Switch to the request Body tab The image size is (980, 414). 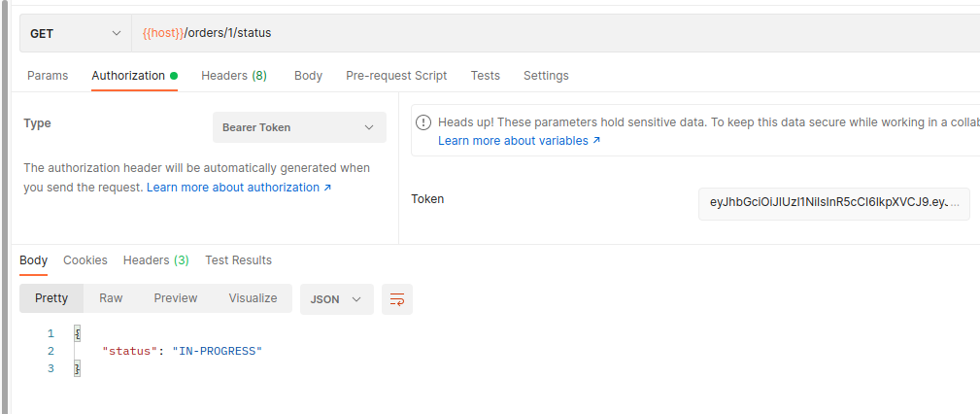point(308,76)
